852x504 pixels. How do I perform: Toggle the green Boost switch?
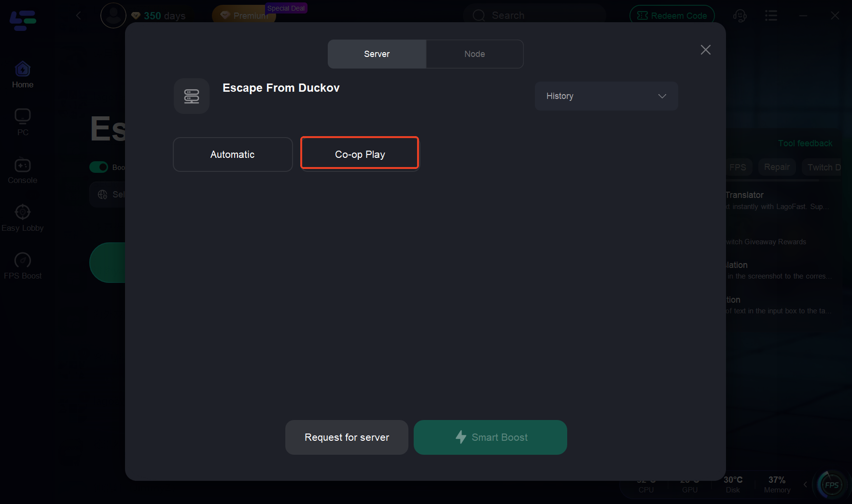point(99,167)
